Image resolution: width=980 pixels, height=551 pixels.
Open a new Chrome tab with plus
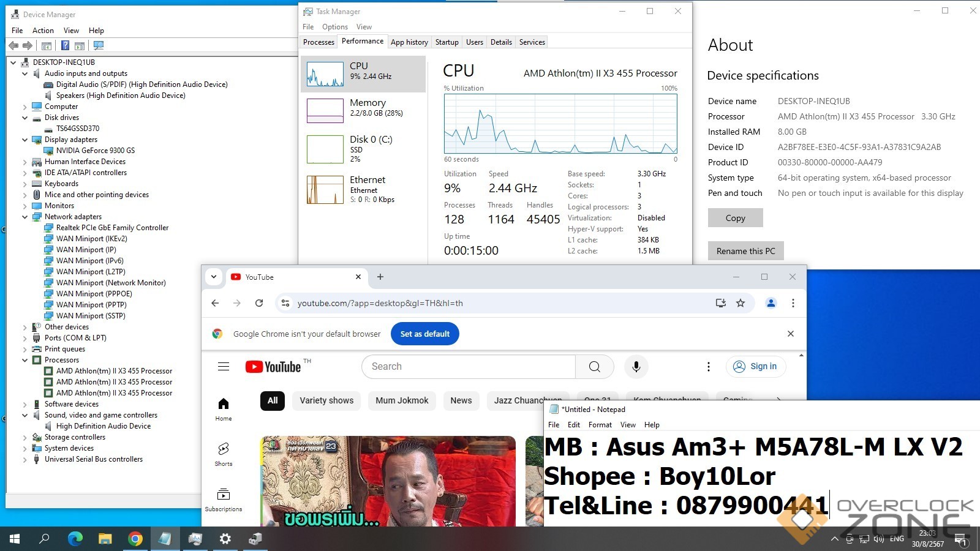(x=380, y=277)
